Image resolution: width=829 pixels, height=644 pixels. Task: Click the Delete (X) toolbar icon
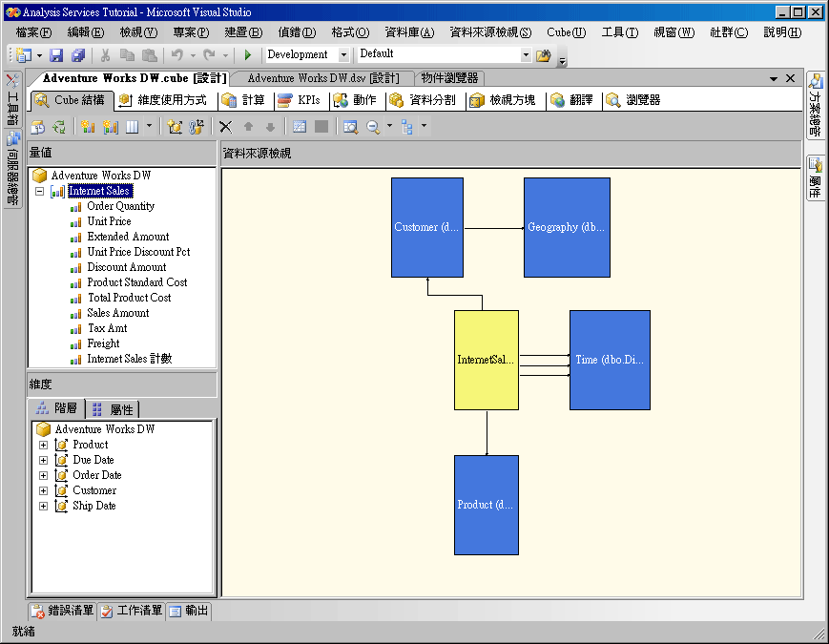[226, 127]
